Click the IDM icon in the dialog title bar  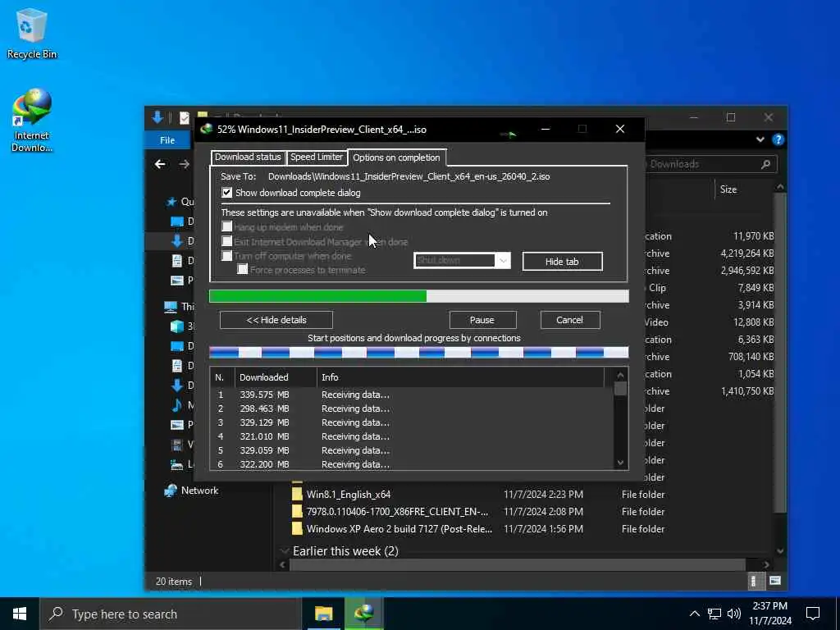point(206,129)
